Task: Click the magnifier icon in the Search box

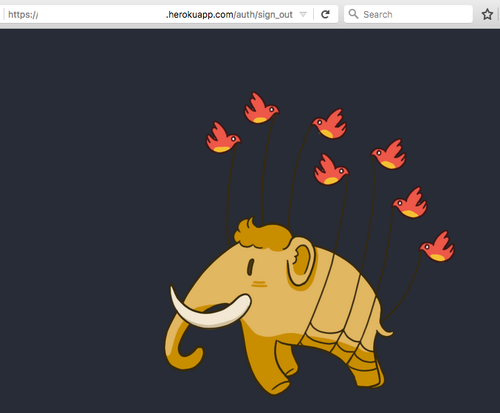Action: [353, 14]
